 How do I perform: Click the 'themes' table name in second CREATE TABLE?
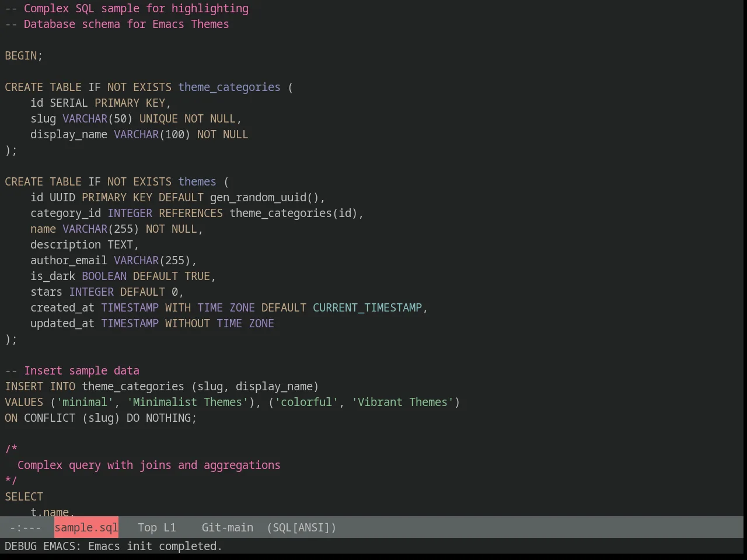pyautogui.click(x=197, y=181)
